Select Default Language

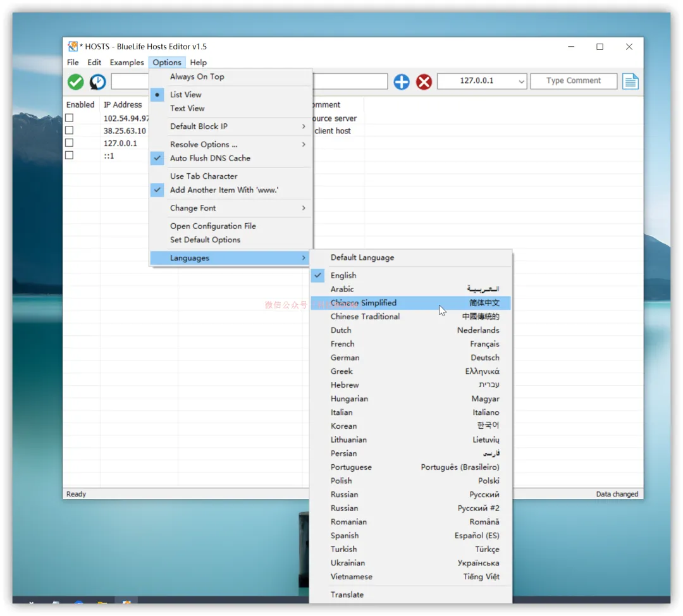point(411,257)
